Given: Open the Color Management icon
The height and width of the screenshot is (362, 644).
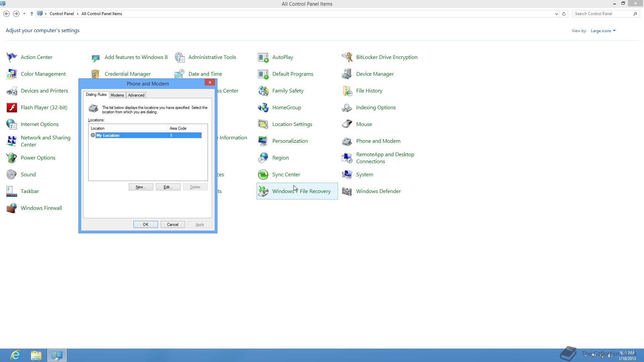Looking at the screenshot, I should [12, 74].
